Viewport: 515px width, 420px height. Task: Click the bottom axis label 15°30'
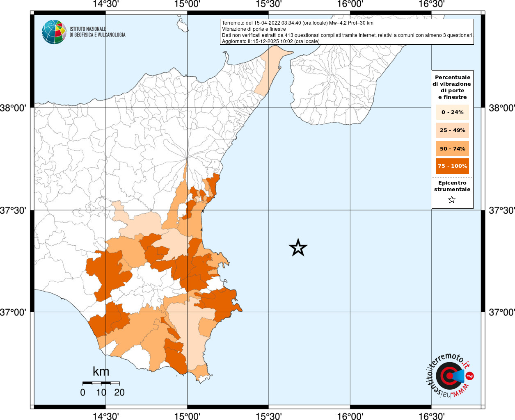pos(269,416)
